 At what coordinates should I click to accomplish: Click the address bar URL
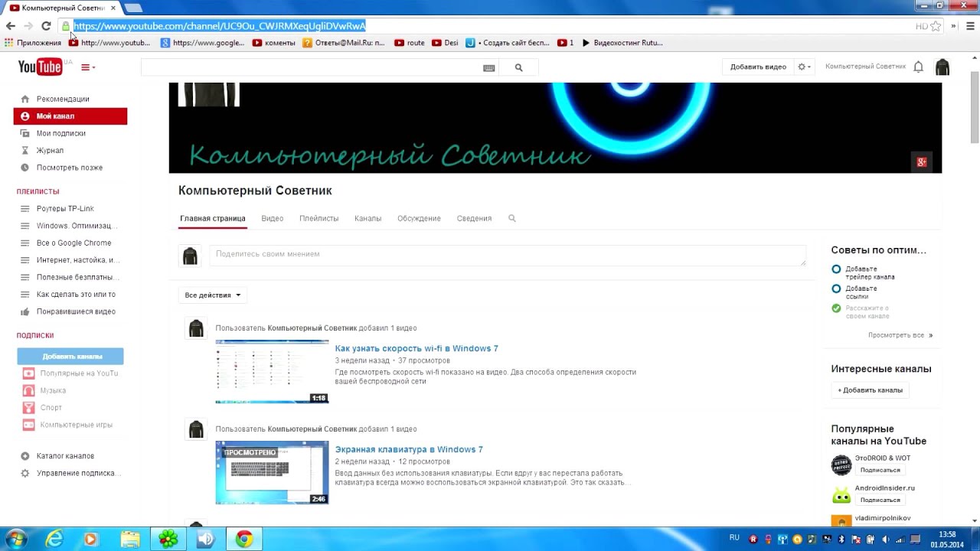(220, 26)
